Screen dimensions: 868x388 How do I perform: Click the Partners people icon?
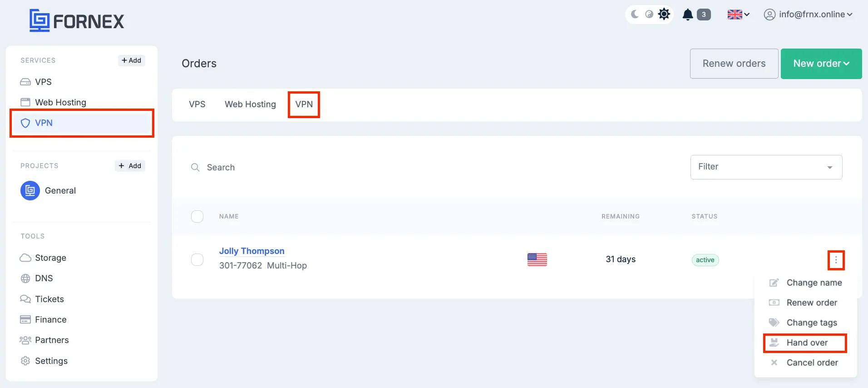click(25, 340)
